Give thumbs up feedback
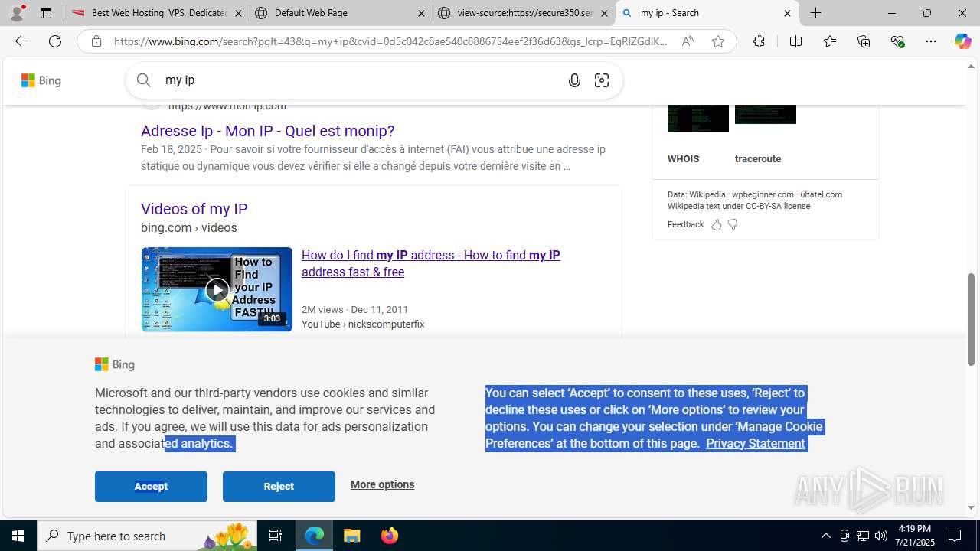The height and width of the screenshot is (551, 980). (717, 224)
